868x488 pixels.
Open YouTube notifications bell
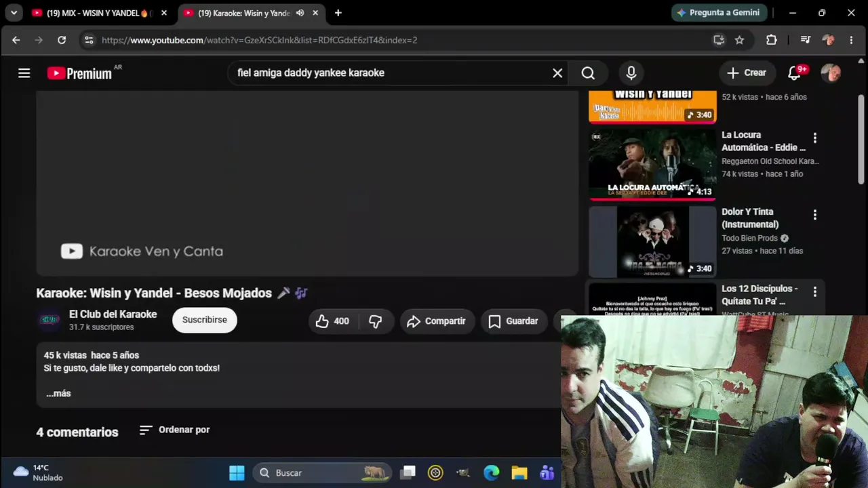coord(794,73)
